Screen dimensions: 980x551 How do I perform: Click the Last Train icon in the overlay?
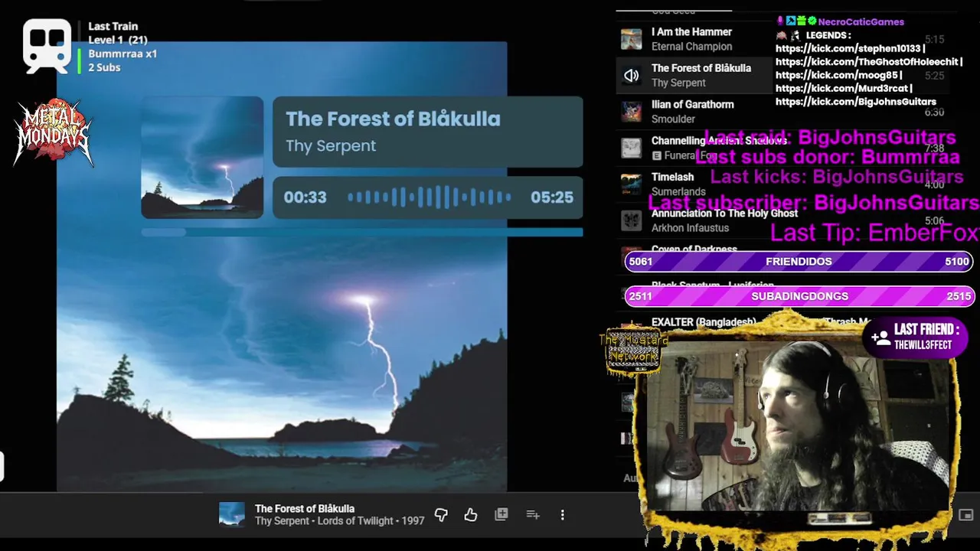pos(47,46)
